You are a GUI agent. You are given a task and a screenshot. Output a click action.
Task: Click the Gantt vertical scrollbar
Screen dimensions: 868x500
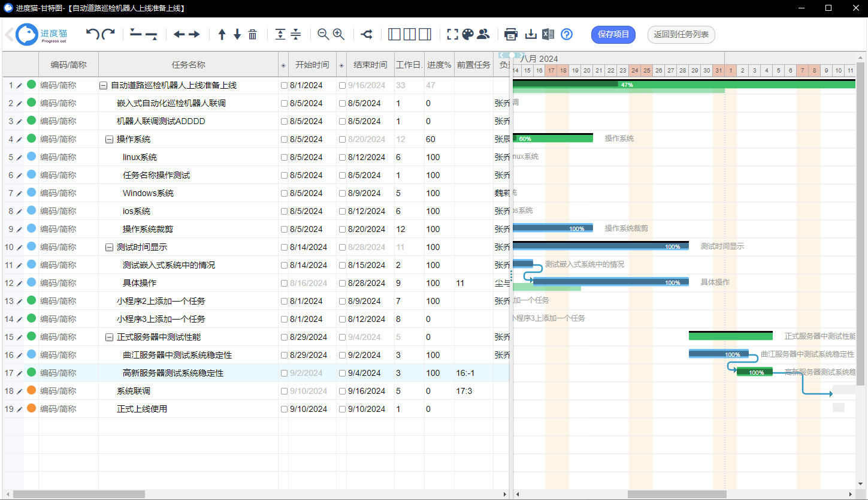click(x=860, y=223)
